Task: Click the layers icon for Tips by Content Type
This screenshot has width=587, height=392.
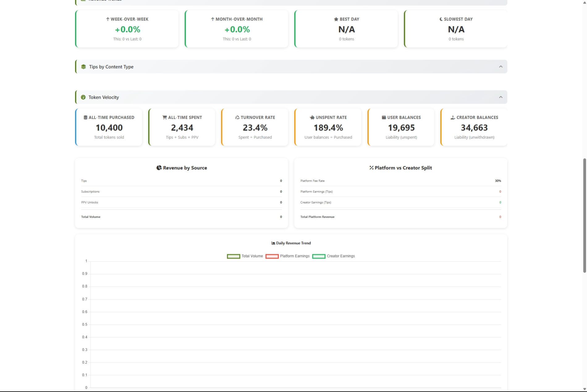Action: click(83, 67)
